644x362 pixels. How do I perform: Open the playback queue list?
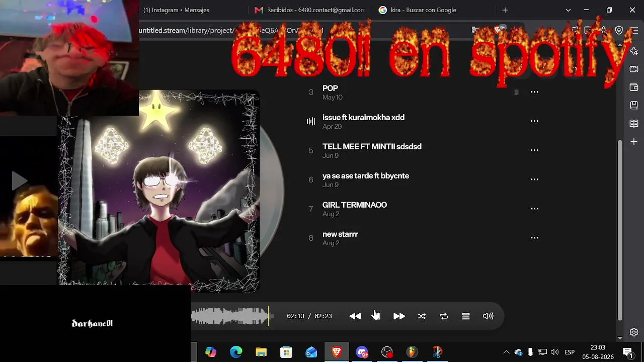(x=466, y=316)
